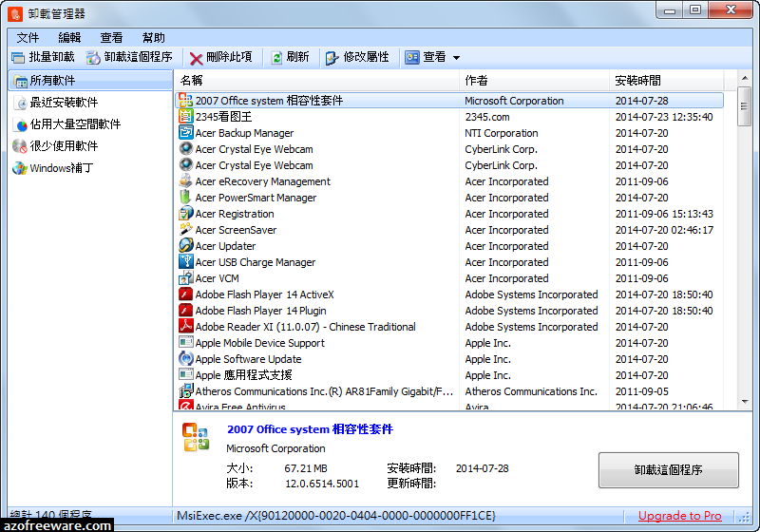
Task: Click the Acer Updater icon
Action: [x=185, y=246]
